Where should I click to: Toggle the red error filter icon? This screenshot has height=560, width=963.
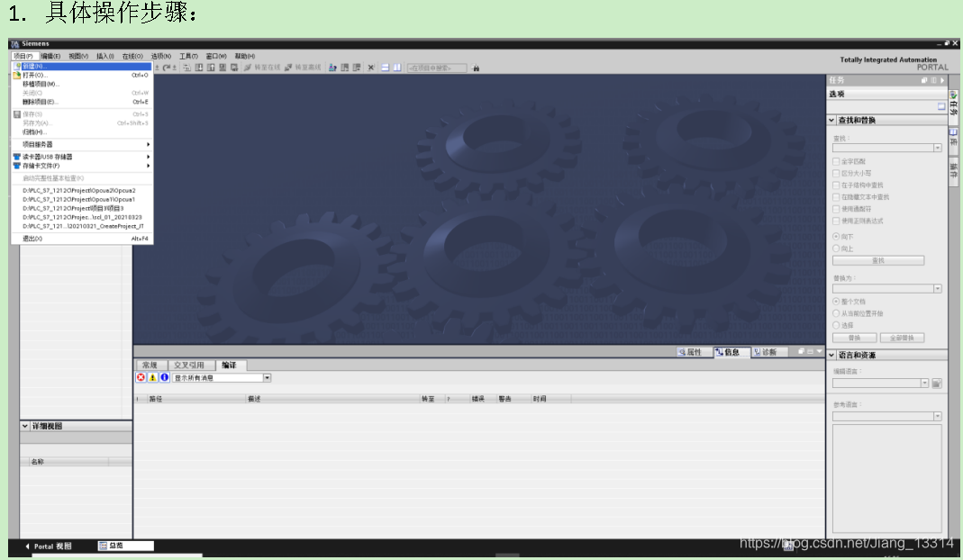(x=141, y=377)
